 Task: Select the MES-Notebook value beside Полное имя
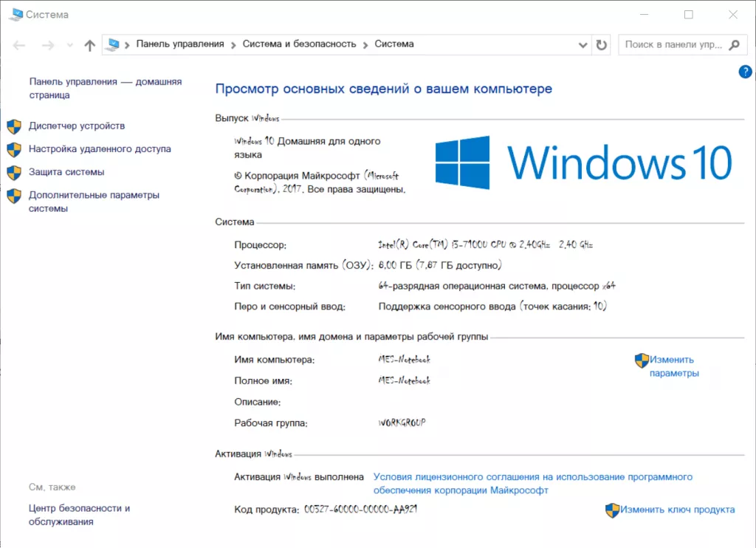pyautogui.click(x=404, y=380)
